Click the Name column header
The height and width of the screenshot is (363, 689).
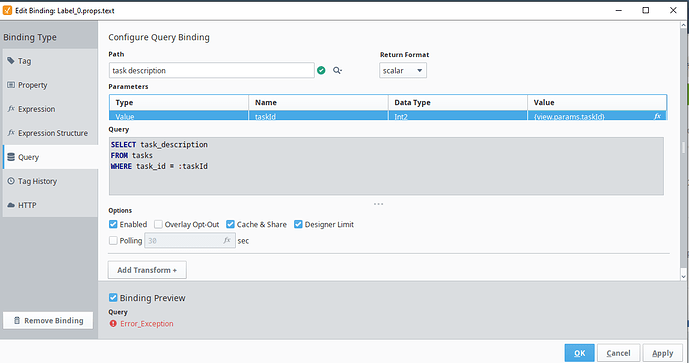[318, 102]
